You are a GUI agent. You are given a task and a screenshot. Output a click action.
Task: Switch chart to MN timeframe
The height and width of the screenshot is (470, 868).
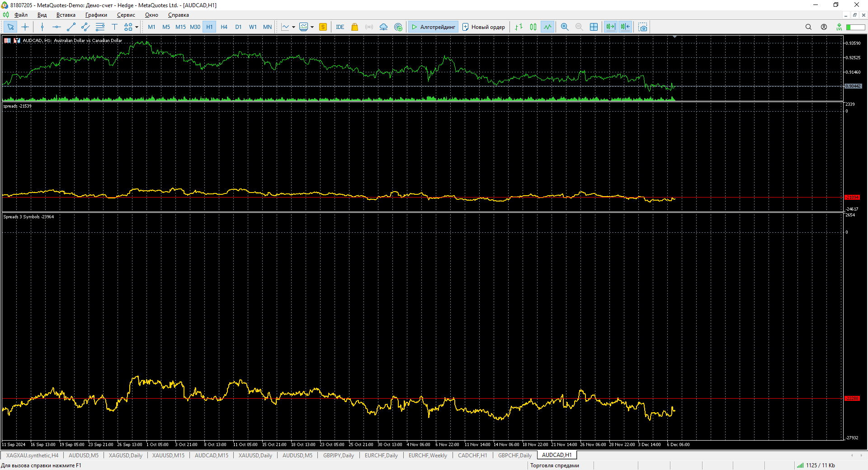267,27
